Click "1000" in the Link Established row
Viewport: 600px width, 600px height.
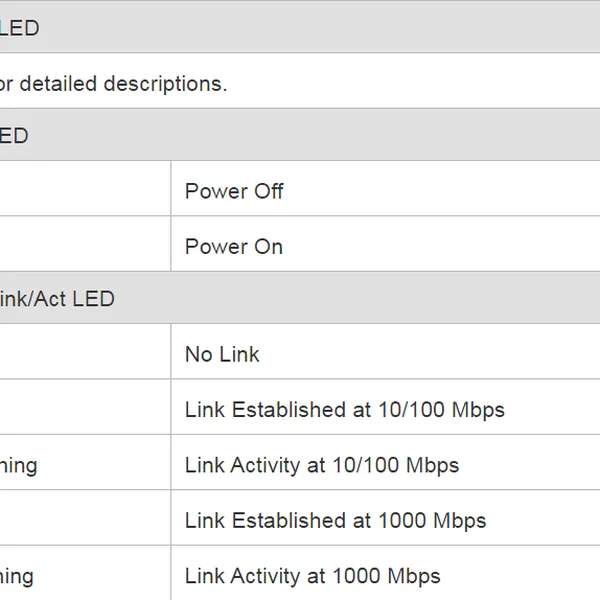[402, 521]
